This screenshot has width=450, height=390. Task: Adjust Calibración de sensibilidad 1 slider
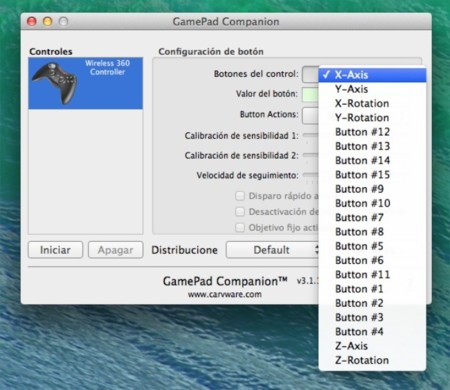tap(311, 135)
